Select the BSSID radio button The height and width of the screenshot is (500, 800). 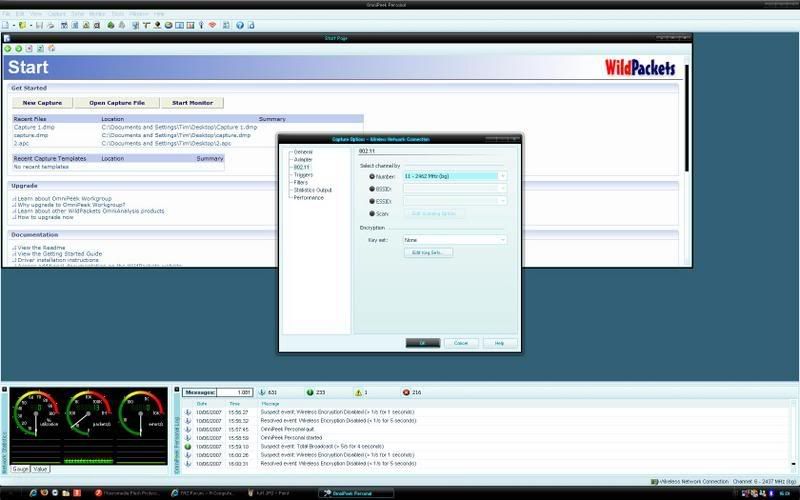coord(373,188)
